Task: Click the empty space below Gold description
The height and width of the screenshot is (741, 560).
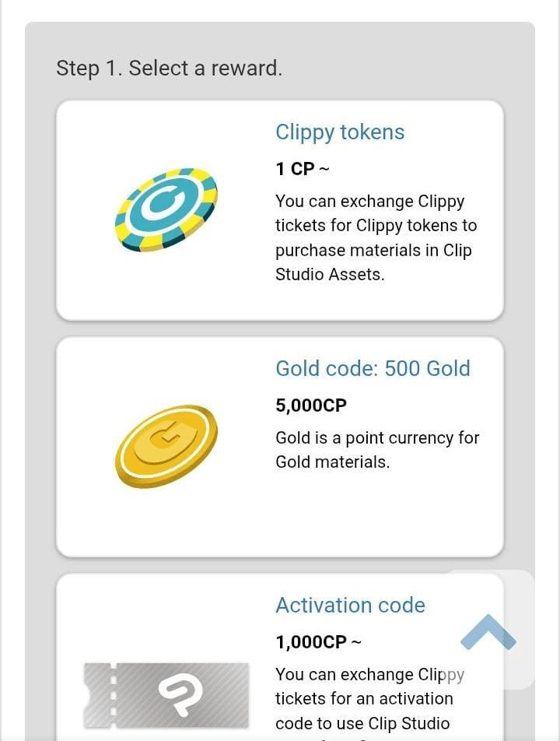Action: coord(373,514)
